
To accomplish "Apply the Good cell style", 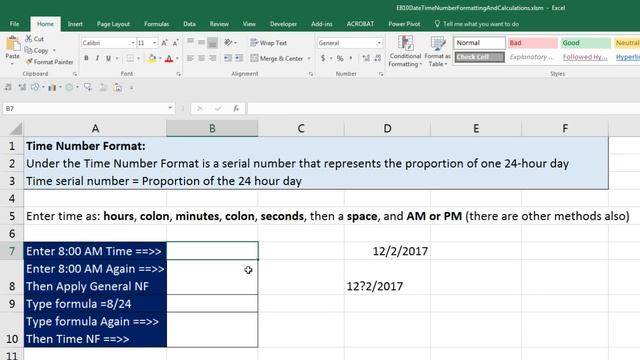I will (585, 43).
